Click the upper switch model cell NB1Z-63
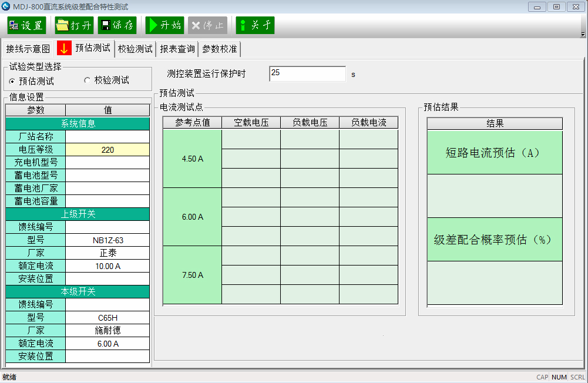This screenshot has width=588, height=383. tap(107, 240)
